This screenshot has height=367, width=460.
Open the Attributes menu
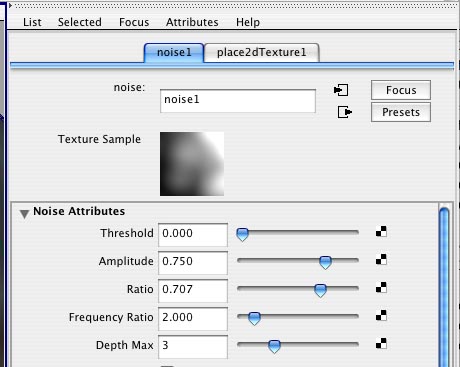click(x=192, y=22)
